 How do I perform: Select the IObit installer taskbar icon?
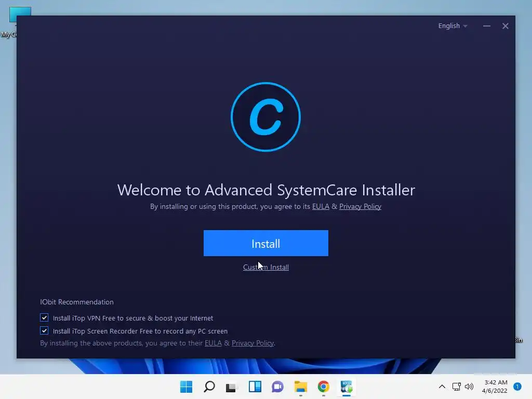(x=347, y=387)
